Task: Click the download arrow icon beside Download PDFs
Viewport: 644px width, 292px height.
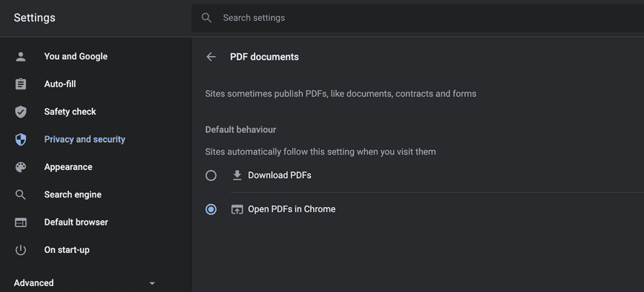Action: click(x=237, y=175)
